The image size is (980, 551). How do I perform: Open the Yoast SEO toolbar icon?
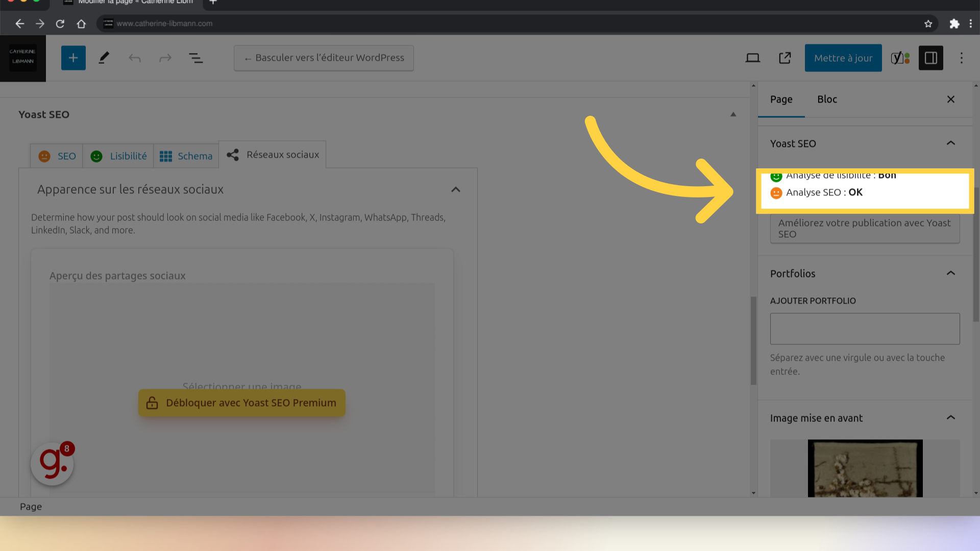tap(900, 58)
